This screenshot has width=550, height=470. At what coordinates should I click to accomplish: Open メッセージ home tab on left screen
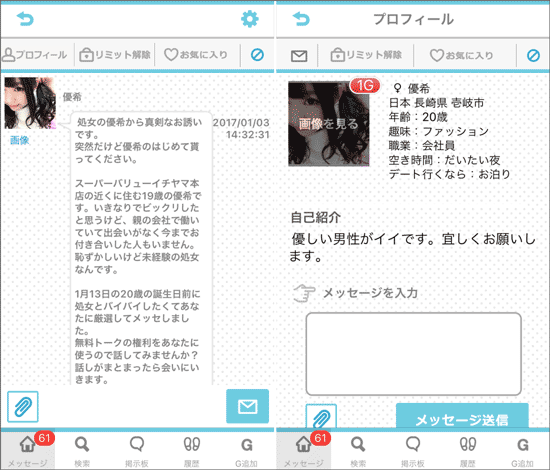[x=27, y=451]
